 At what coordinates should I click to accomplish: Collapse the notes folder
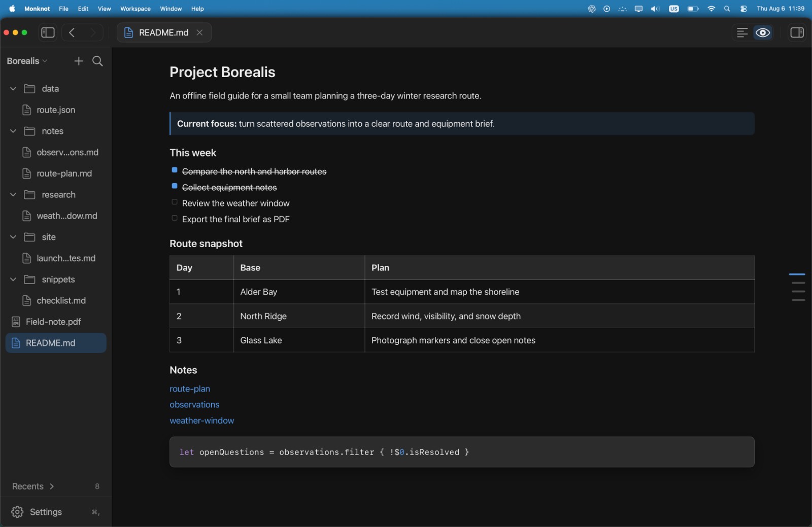click(13, 131)
